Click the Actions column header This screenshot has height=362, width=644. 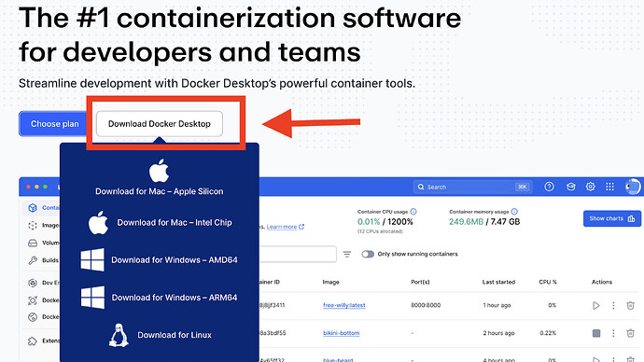(x=602, y=282)
